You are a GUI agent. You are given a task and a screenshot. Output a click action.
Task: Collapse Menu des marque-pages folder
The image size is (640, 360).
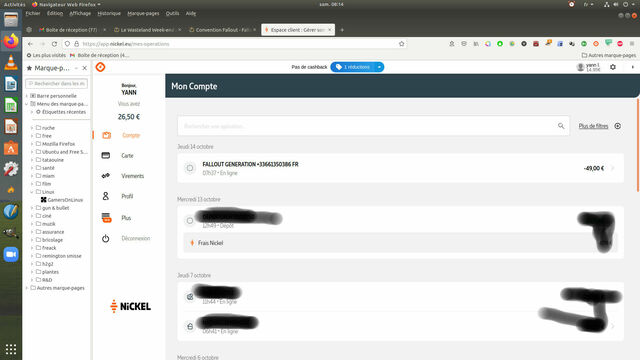click(x=27, y=104)
